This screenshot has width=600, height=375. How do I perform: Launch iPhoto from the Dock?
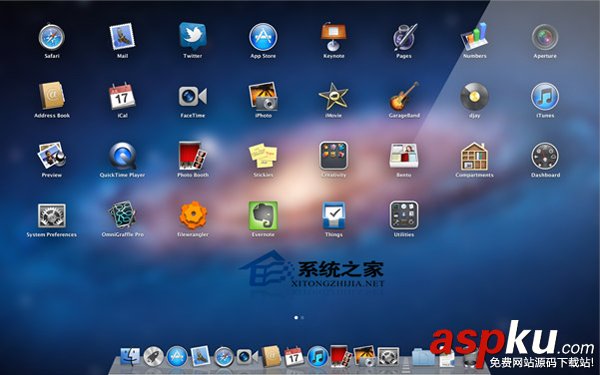click(365, 356)
